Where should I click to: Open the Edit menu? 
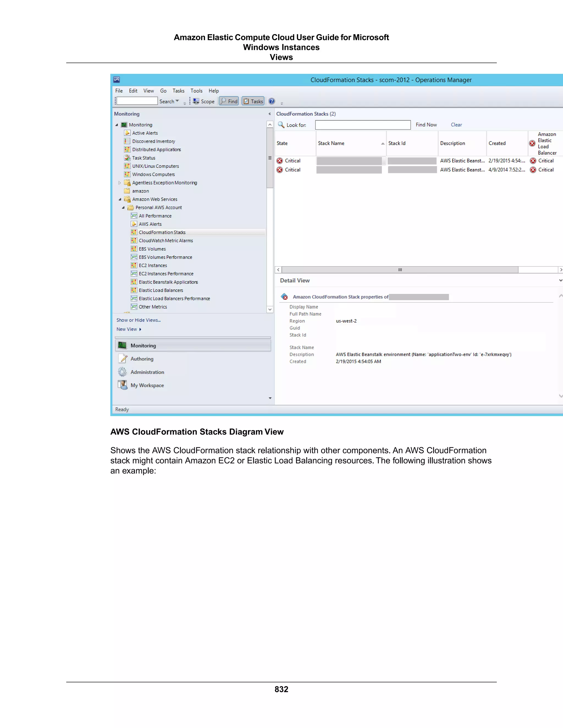[133, 91]
